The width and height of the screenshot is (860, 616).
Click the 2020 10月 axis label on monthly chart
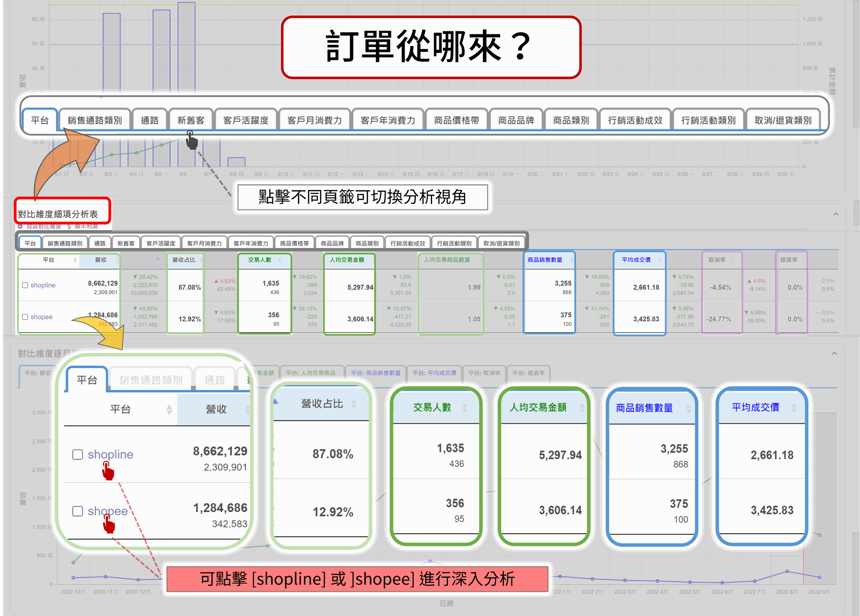(73, 592)
